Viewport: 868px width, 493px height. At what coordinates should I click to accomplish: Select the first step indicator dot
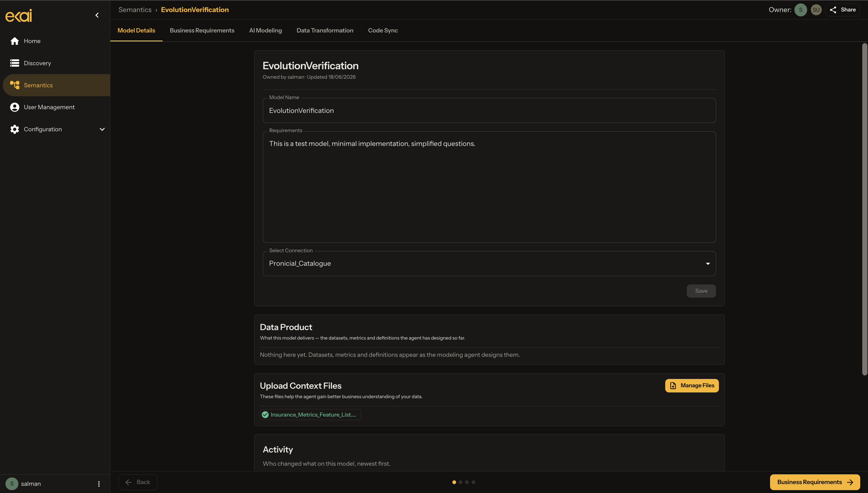point(454,482)
